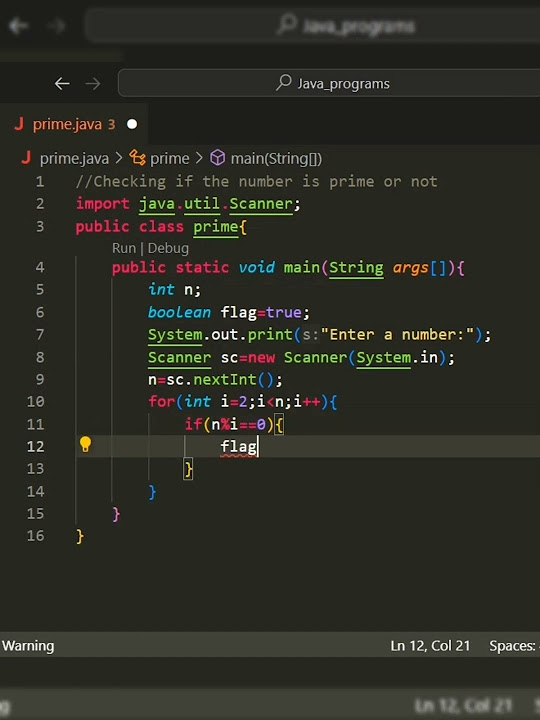Click 'Scanner sc=new Scanner' on line 8
The image size is (540, 720).
click(248, 357)
